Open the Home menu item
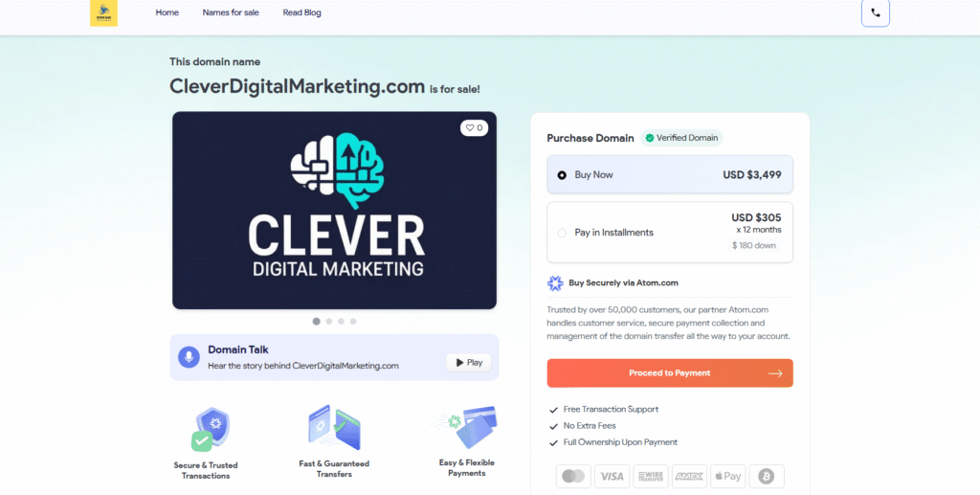The image size is (980, 495). (167, 12)
